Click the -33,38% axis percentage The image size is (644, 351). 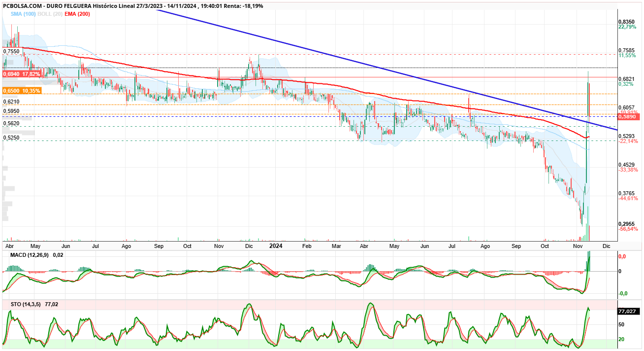pyautogui.click(x=628, y=170)
